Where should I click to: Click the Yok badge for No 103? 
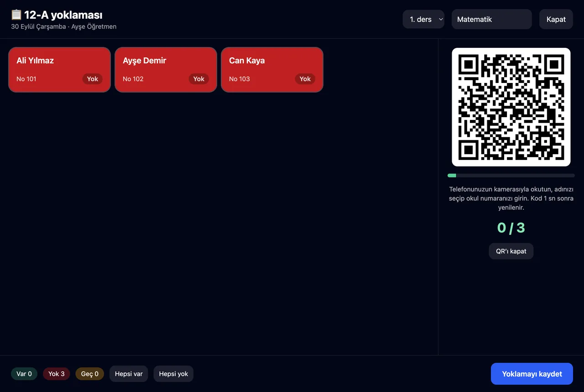click(305, 79)
